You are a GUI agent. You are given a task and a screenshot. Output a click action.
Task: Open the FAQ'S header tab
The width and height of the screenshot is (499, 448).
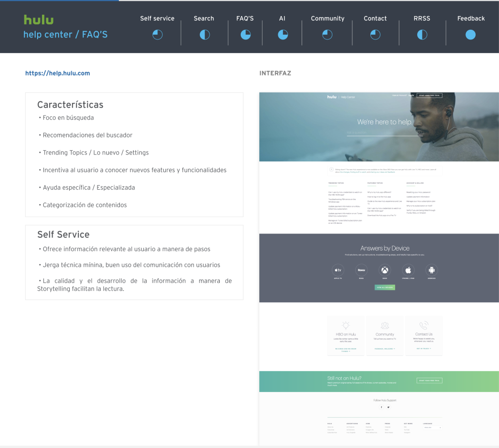pos(245,19)
